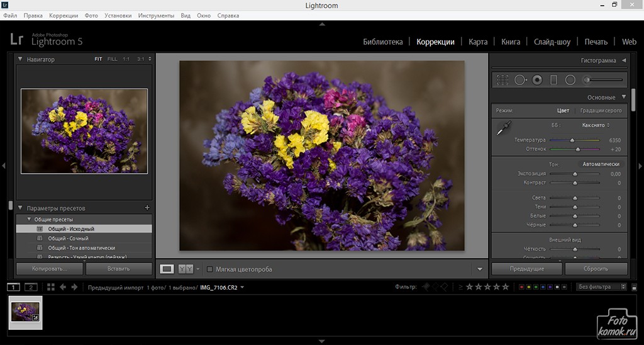Set treatment mode to Градации серого
Viewport: 644px width, 345px height.
(x=601, y=111)
